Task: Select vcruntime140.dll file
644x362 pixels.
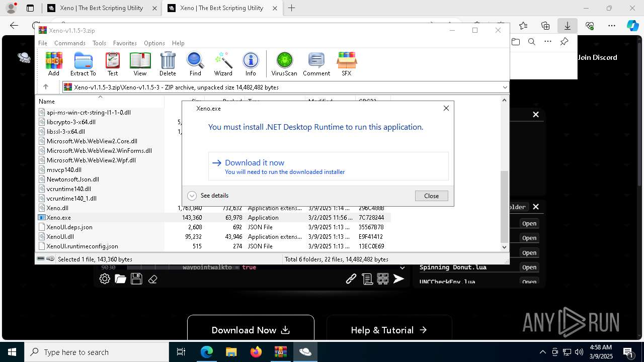Action: (69, 189)
